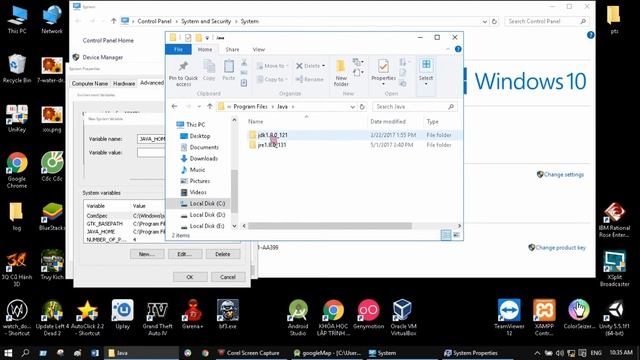Expand the Explorer address bar history dropdown
Viewport: 640px width, 360px height.
tap(353, 107)
